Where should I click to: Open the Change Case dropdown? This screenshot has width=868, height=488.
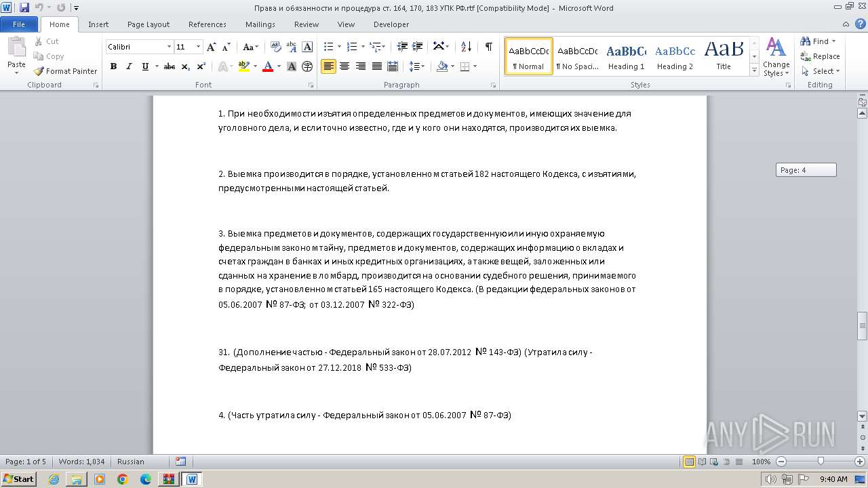point(250,47)
